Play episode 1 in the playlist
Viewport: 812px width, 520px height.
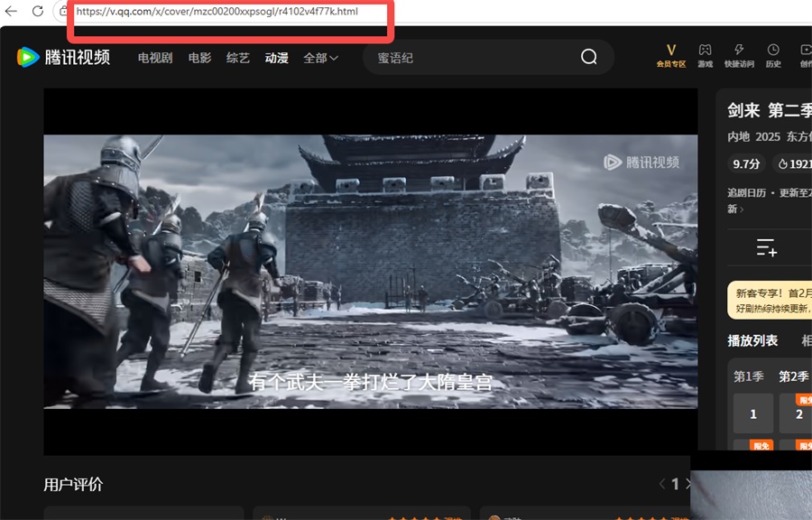[753, 413]
